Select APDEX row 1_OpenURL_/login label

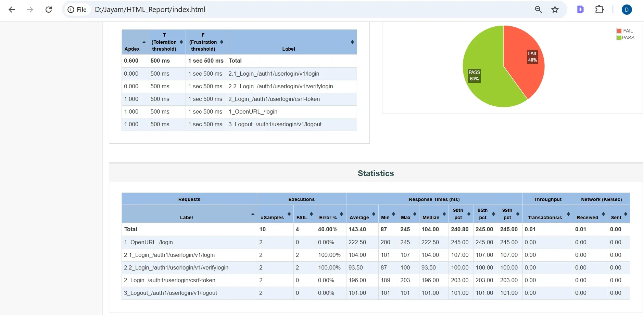(x=253, y=111)
